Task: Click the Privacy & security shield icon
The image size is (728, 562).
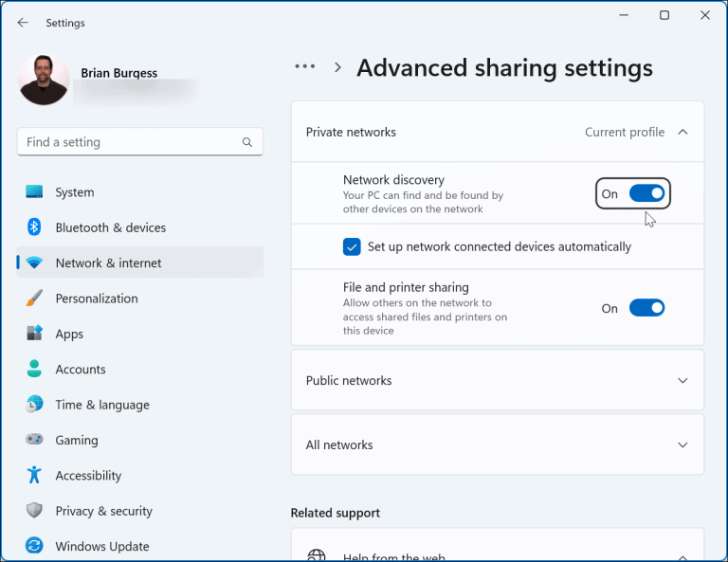Action: (34, 511)
